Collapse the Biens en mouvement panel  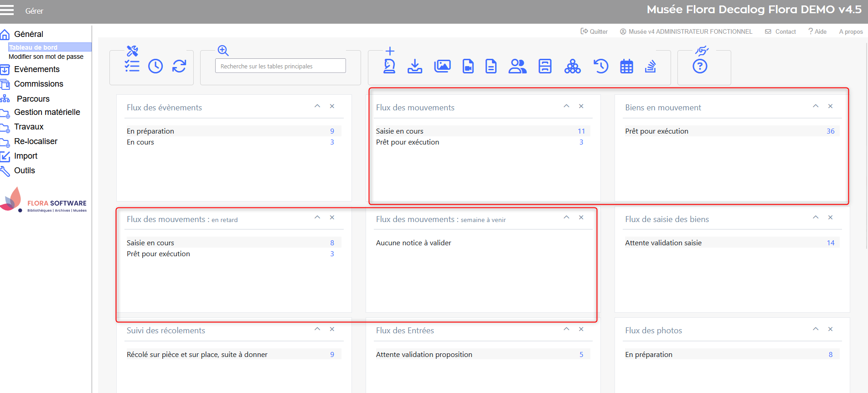pos(816,106)
